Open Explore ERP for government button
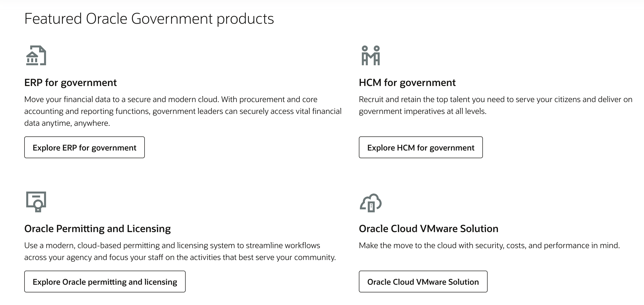 coord(84,147)
